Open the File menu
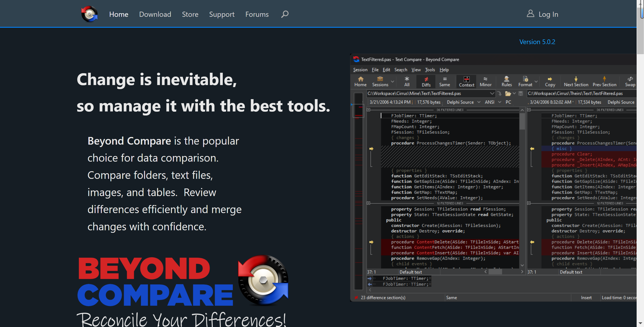 coord(375,70)
